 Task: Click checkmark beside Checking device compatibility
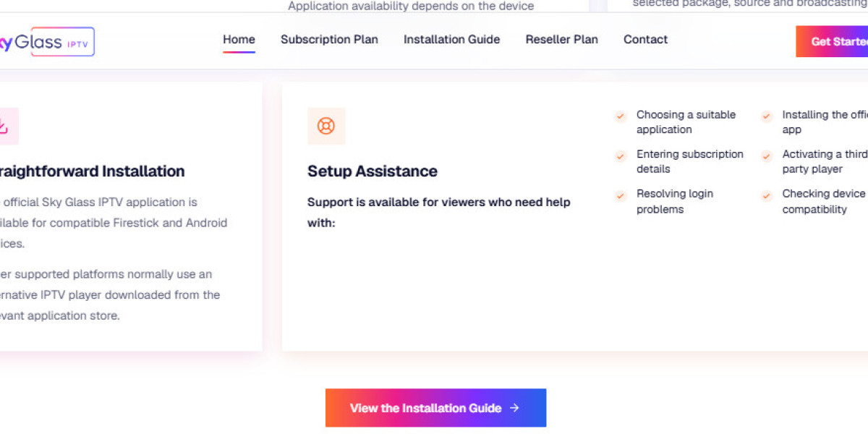tap(767, 195)
